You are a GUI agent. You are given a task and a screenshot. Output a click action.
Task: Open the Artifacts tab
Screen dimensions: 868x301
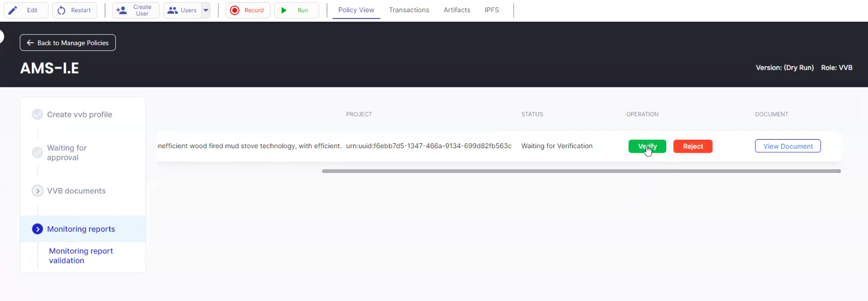pos(457,10)
